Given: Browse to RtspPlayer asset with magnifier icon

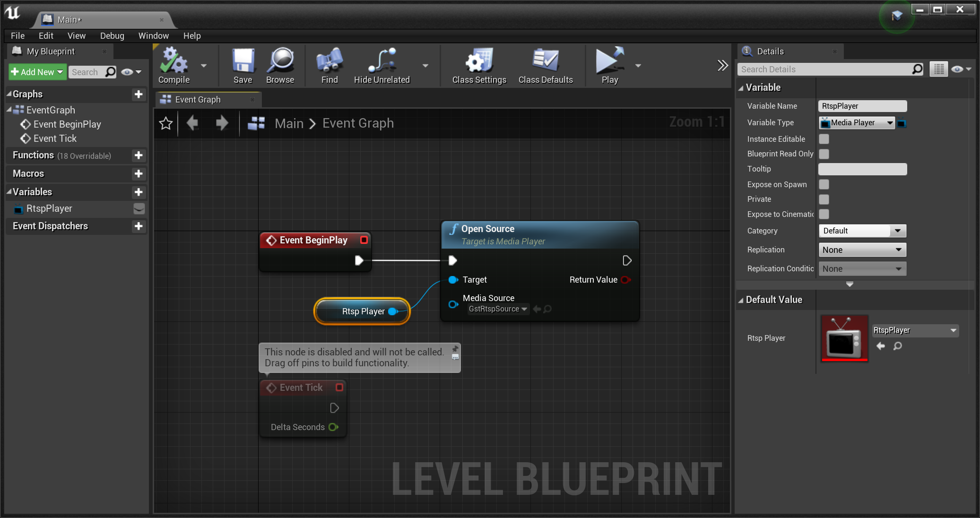Looking at the screenshot, I should point(897,346).
